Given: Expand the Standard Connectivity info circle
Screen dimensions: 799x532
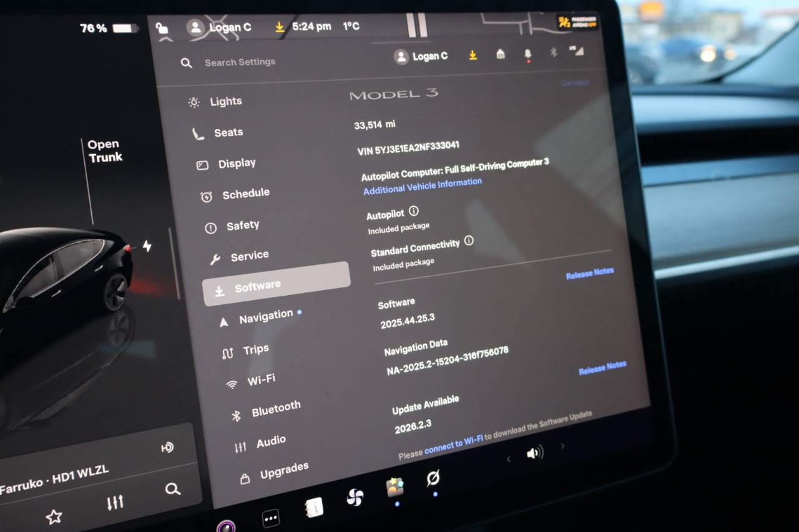Looking at the screenshot, I should coord(469,242).
